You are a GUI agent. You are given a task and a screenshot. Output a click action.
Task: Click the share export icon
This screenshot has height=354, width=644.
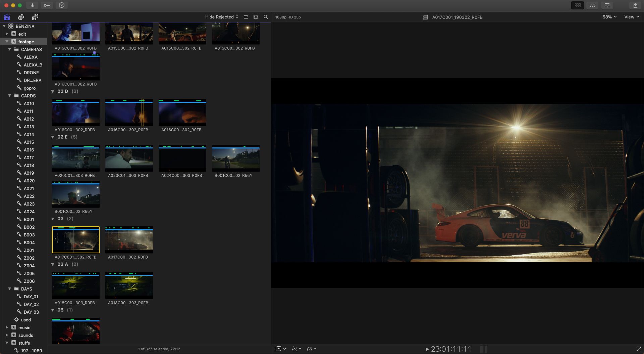(x=635, y=5)
